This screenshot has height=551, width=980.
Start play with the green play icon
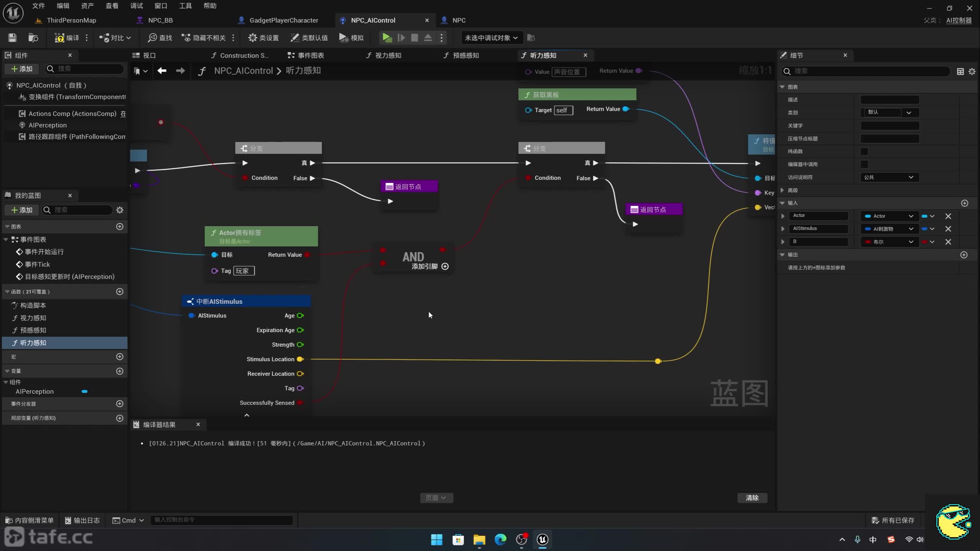387,37
